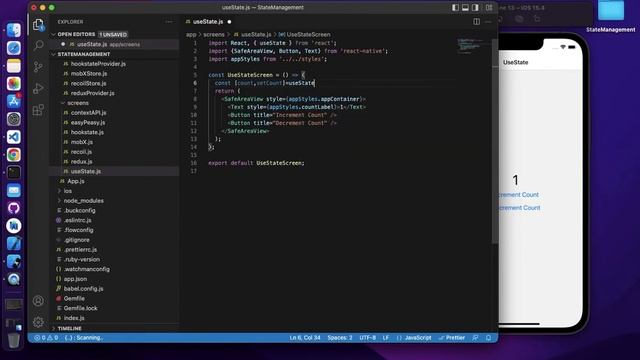The width and height of the screenshot is (640, 360).
Task: Open Explorer views and more actions ellipsis
Action: coord(169,22)
